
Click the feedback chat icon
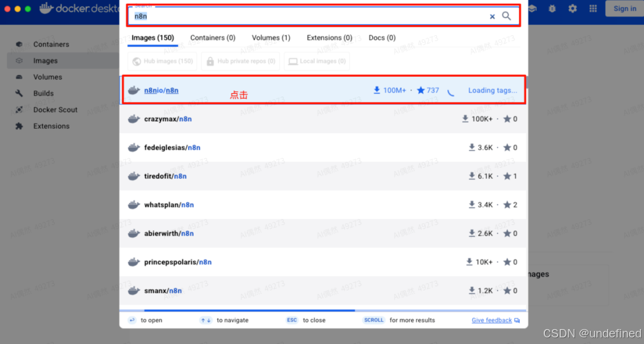(517, 321)
